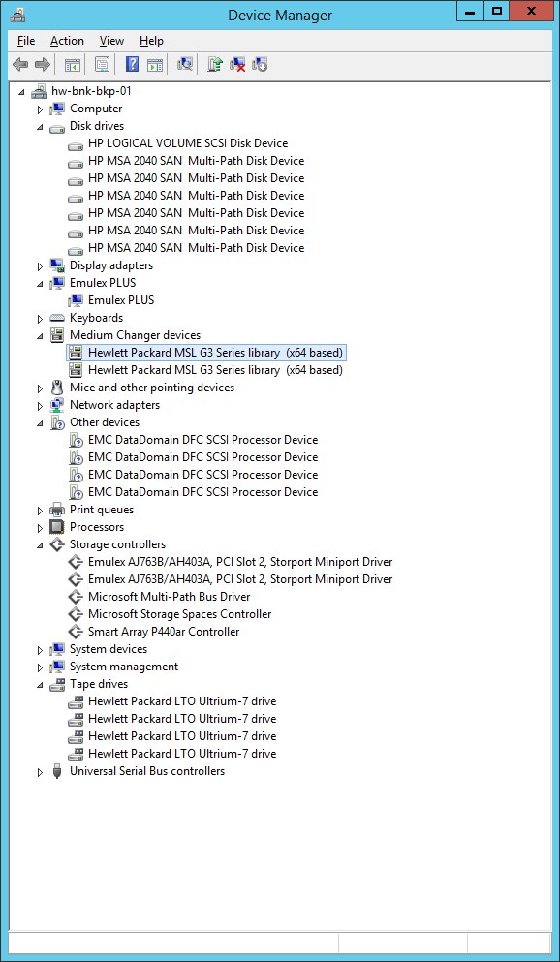Click the Print queues printer icon
The width and height of the screenshot is (560, 962).
57,510
